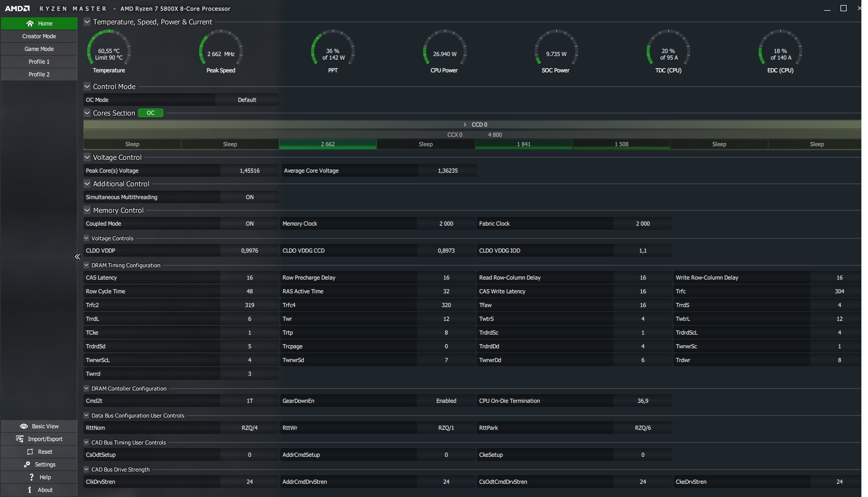Click the Trfc2 value 319
Image resolution: width=868 pixels, height=497 pixels.
249,305
